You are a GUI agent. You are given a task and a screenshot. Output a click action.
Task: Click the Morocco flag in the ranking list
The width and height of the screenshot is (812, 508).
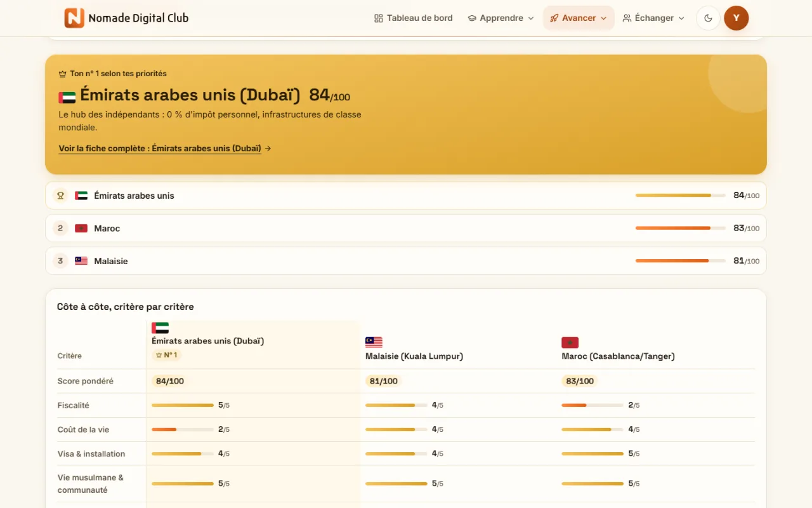point(81,228)
